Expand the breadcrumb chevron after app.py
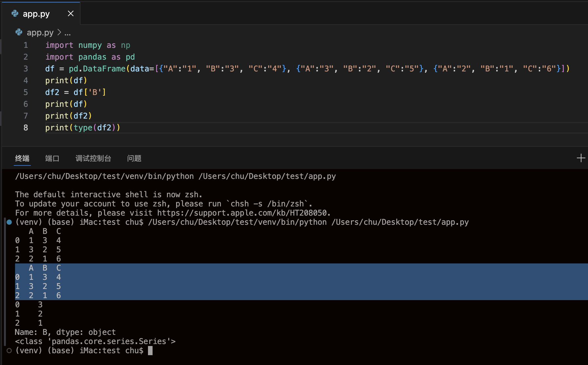This screenshot has width=588, height=365. pos(59,32)
